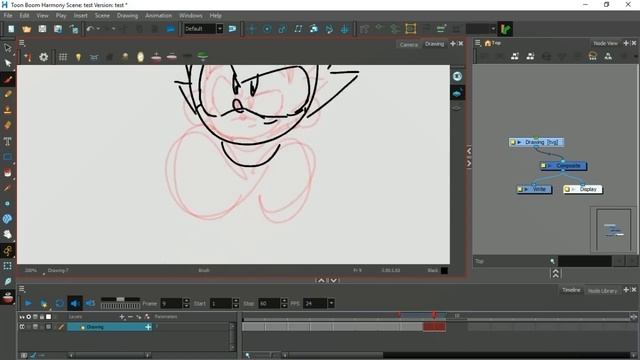Viewport: 640px width, 360px height.
Task: Select the Display node
Action: [x=582, y=189]
